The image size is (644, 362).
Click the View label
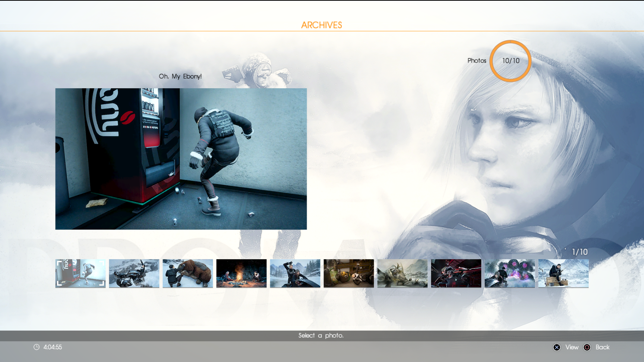click(572, 347)
